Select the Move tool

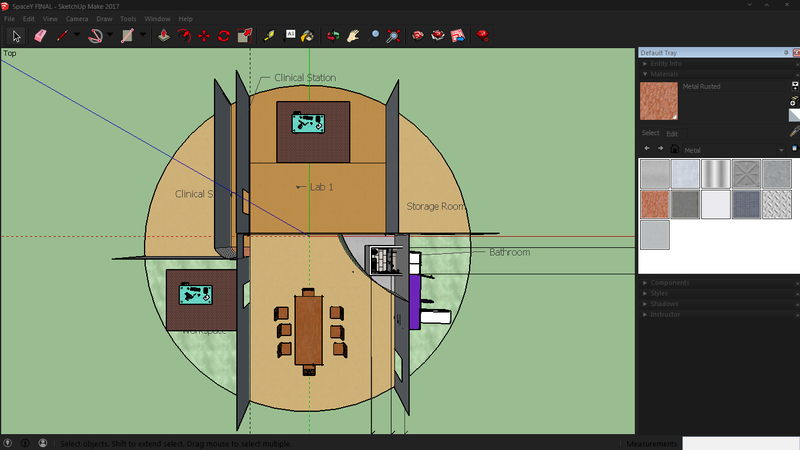click(204, 35)
